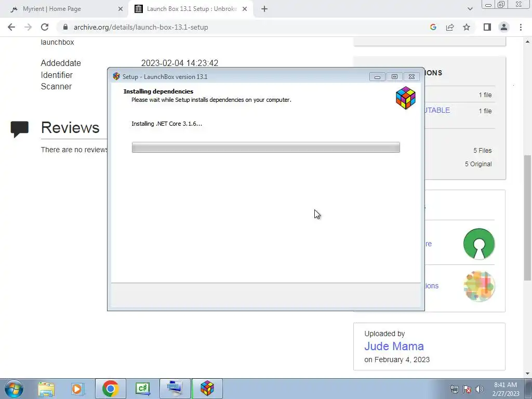The image size is (532, 399).
Task: Click the '5 Files' download entry
Action: point(482,150)
